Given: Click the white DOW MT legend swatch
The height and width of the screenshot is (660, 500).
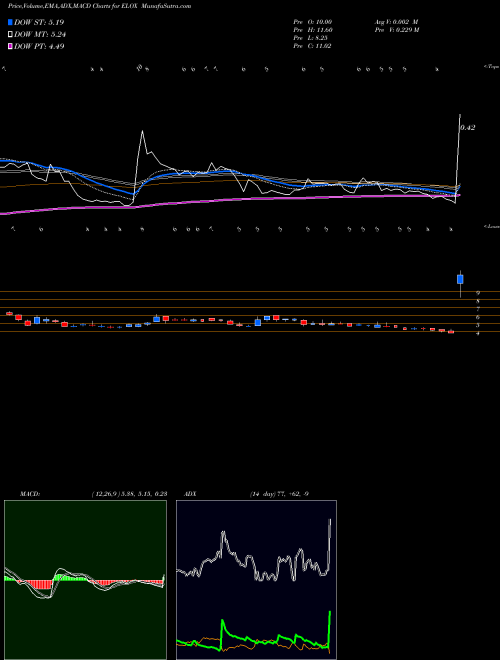Looking at the screenshot, I should (x=10, y=35).
